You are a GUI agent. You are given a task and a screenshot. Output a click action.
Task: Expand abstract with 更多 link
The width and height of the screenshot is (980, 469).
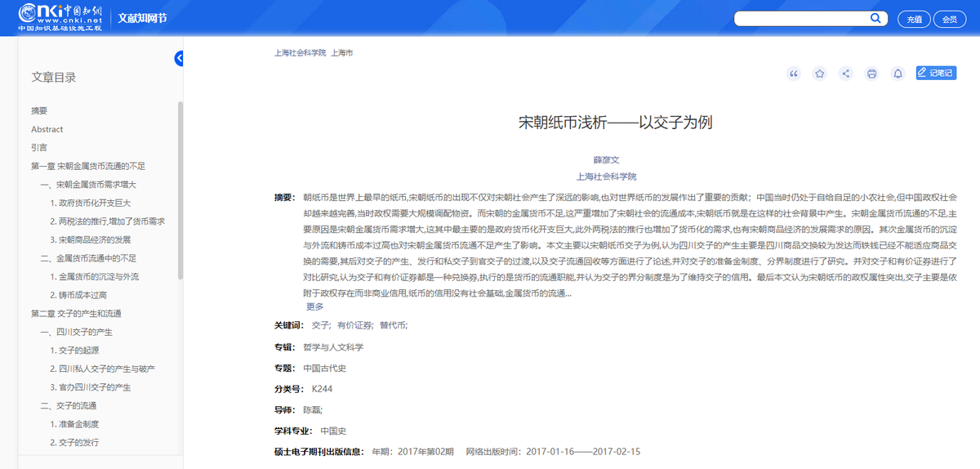tap(314, 306)
